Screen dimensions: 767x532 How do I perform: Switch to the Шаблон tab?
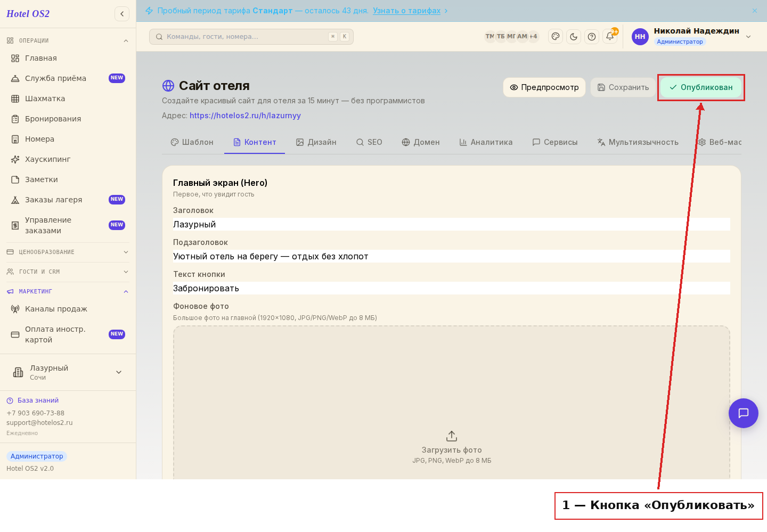coord(192,142)
